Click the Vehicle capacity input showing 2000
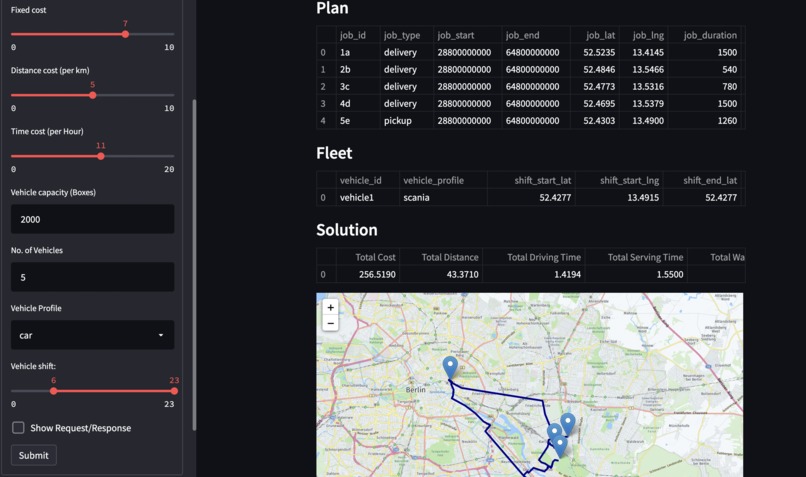The width and height of the screenshot is (806, 477). [93, 219]
